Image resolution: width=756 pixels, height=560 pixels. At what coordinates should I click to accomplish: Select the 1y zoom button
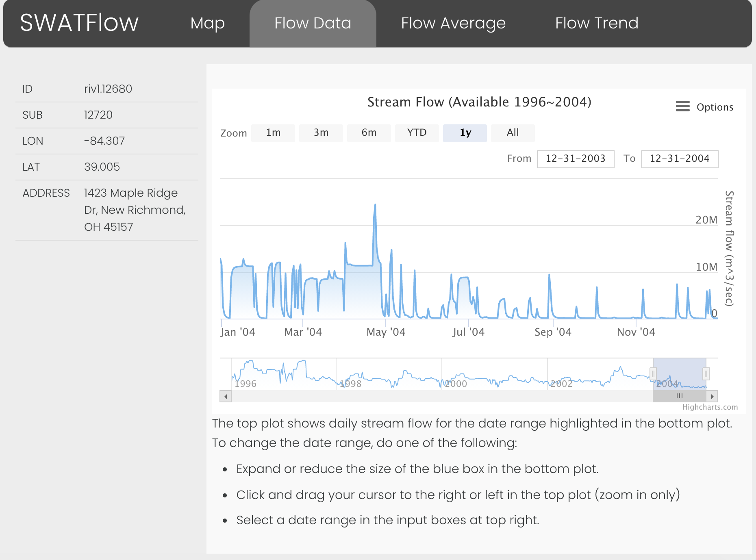coord(465,133)
